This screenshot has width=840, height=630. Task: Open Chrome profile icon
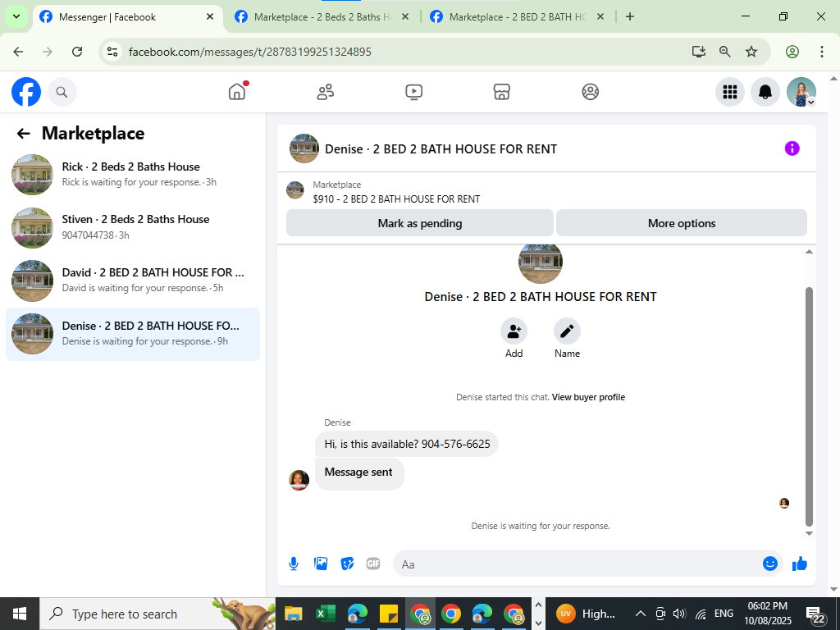pos(792,52)
